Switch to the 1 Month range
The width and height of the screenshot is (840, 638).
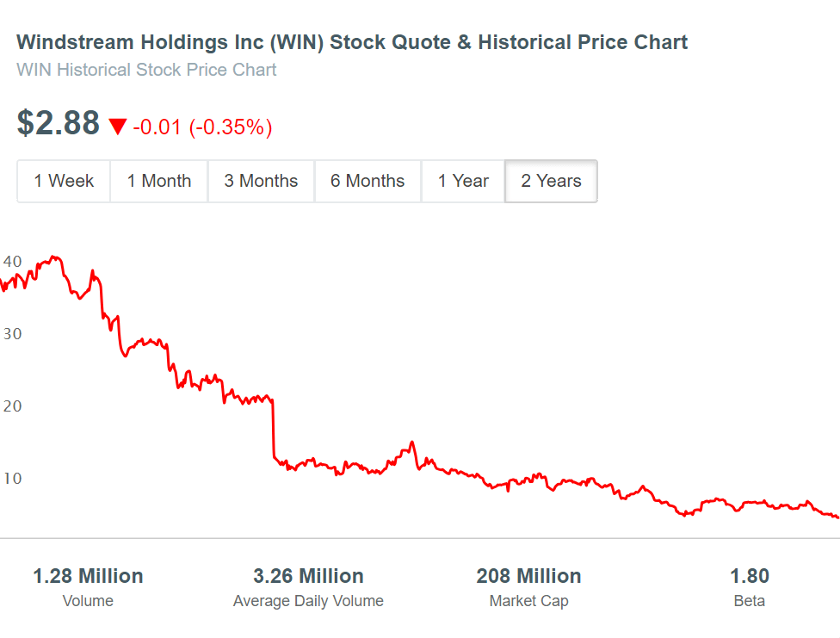[x=159, y=181]
